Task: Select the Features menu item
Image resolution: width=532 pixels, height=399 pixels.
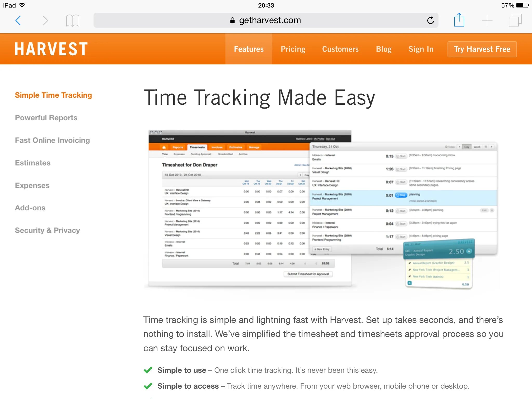Action: [x=248, y=49]
